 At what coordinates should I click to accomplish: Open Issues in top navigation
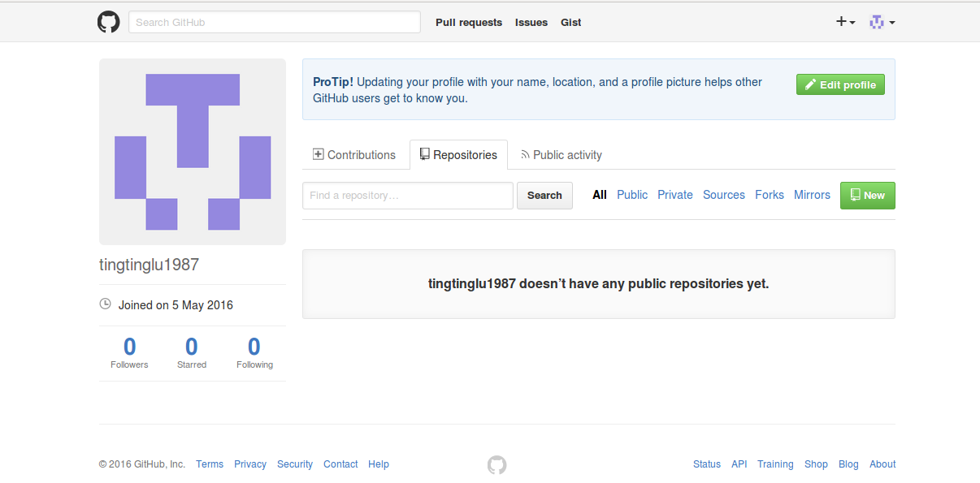coord(531,23)
